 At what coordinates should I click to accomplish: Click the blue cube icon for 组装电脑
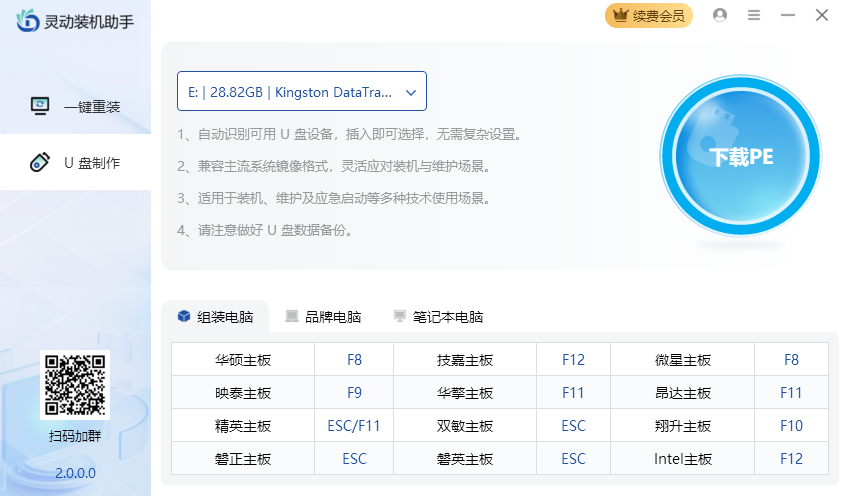point(184,317)
